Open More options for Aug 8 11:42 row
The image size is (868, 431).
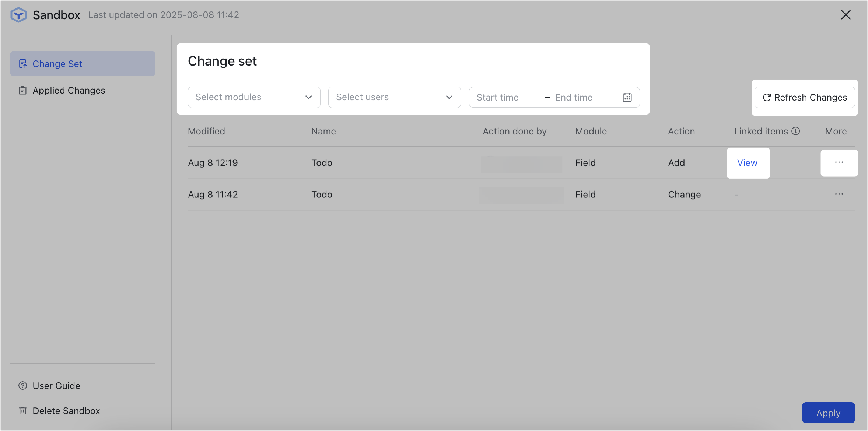coord(839,194)
